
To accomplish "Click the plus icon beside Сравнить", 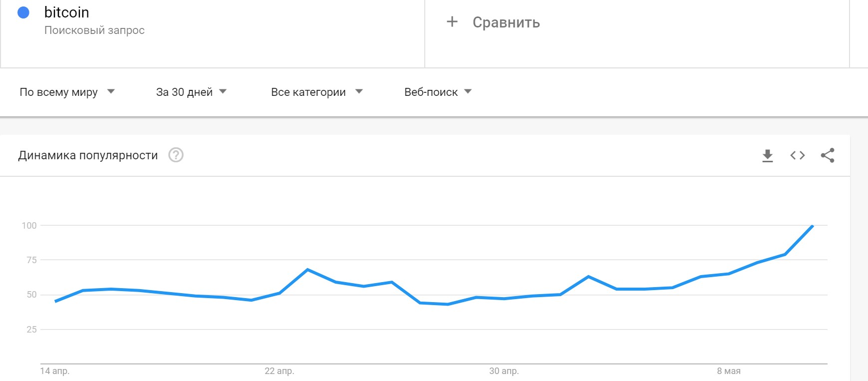I will (452, 21).
